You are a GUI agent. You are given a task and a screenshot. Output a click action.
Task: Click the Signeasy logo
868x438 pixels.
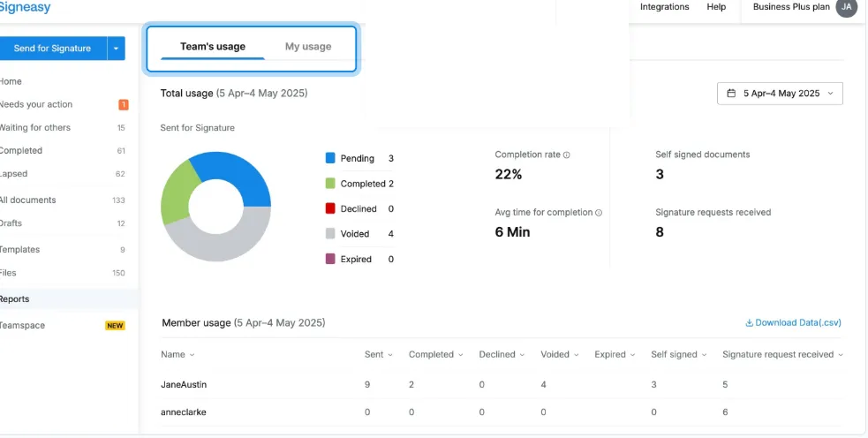[25, 7]
